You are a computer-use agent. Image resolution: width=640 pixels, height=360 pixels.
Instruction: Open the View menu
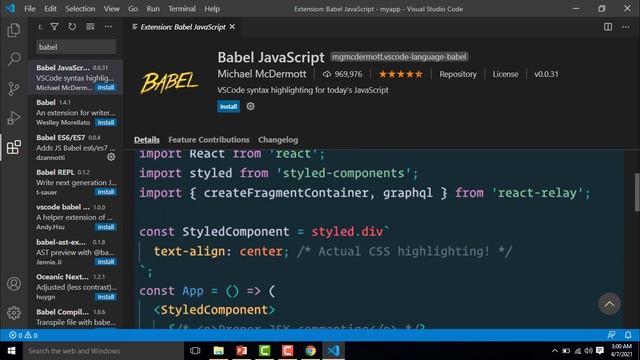pos(111,9)
